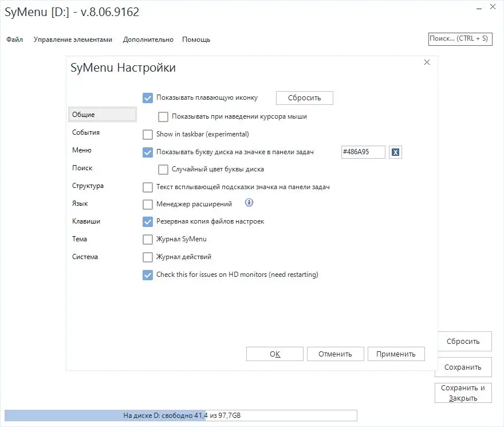Switch to the Клавиши settings tab
Viewport: 504px width, 427px height.
click(86, 221)
